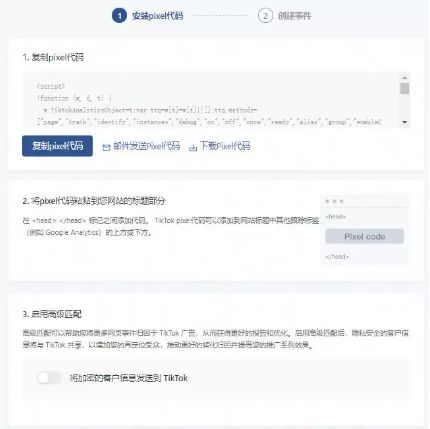Click the three-dots browser illustration header
This screenshot has height=429, width=430.
tap(334, 201)
